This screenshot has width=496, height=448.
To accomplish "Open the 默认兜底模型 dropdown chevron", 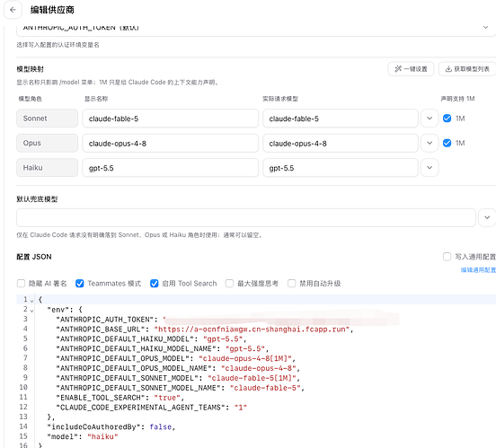I will pos(487,217).
